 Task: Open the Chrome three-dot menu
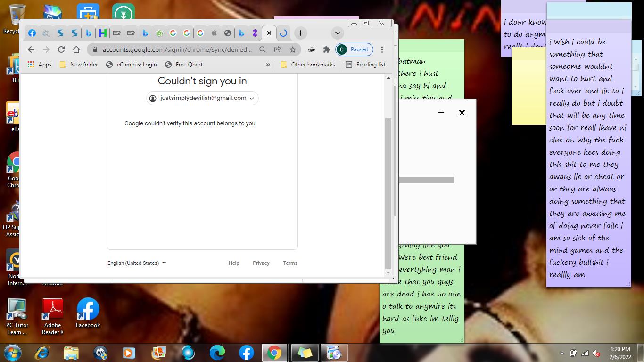pyautogui.click(x=382, y=49)
